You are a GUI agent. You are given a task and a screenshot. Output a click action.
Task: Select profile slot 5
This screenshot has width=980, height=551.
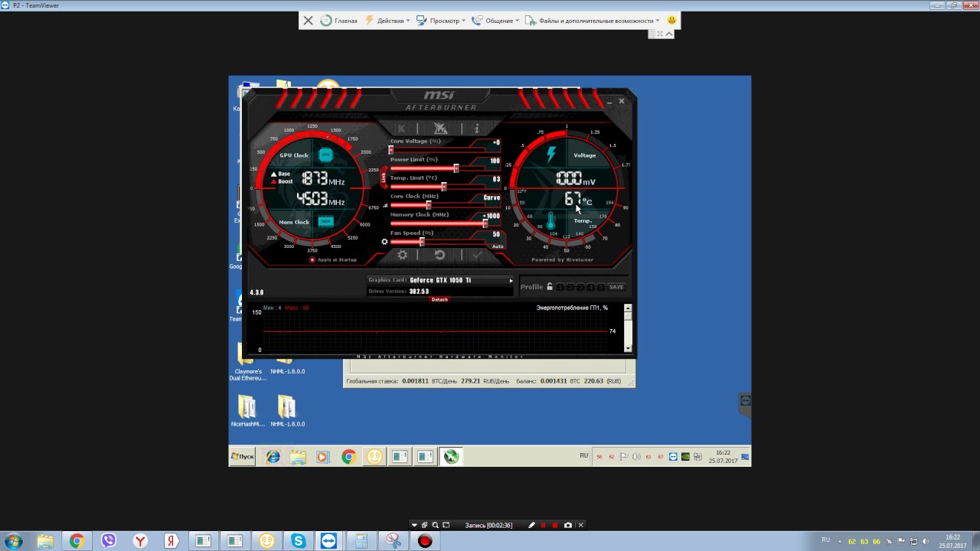click(x=600, y=287)
